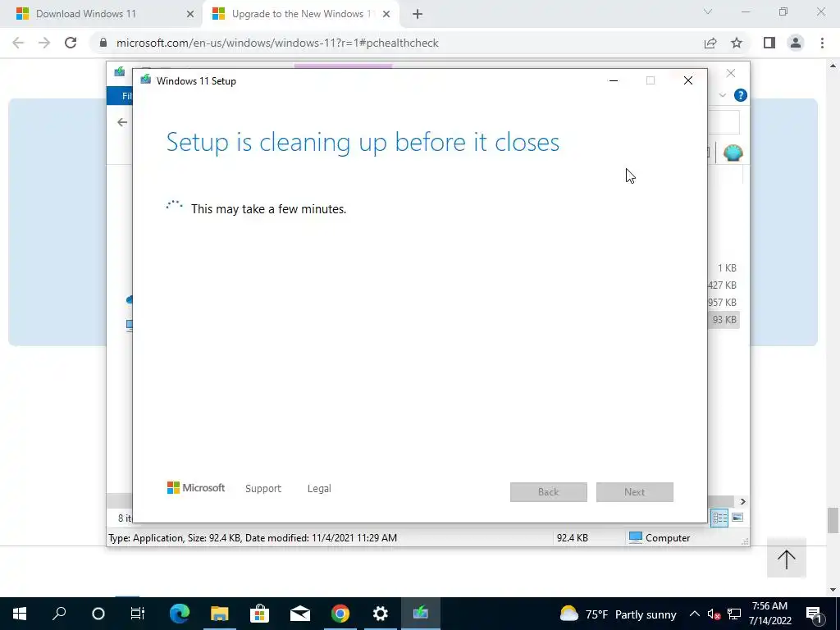This screenshot has width=840, height=630.
Task: Reload the Chrome page
Action: pyautogui.click(x=71, y=43)
